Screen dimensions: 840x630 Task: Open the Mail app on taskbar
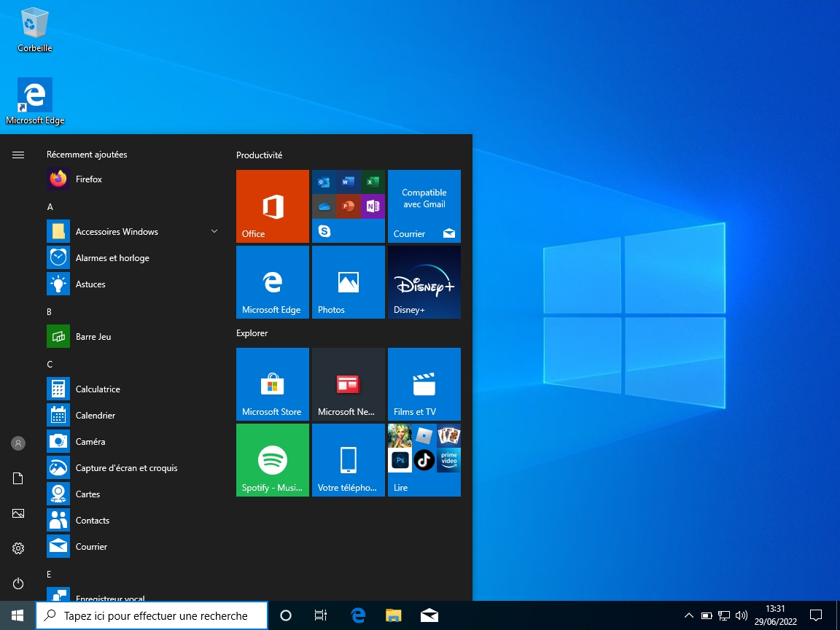pyautogui.click(x=429, y=615)
